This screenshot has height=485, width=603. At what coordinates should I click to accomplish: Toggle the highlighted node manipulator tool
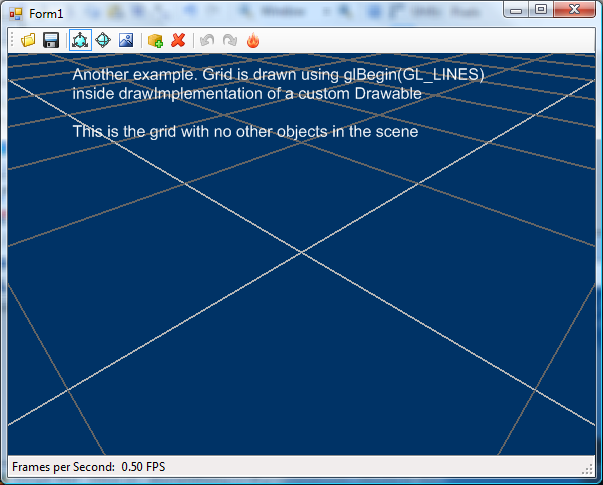[x=80, y=40]
